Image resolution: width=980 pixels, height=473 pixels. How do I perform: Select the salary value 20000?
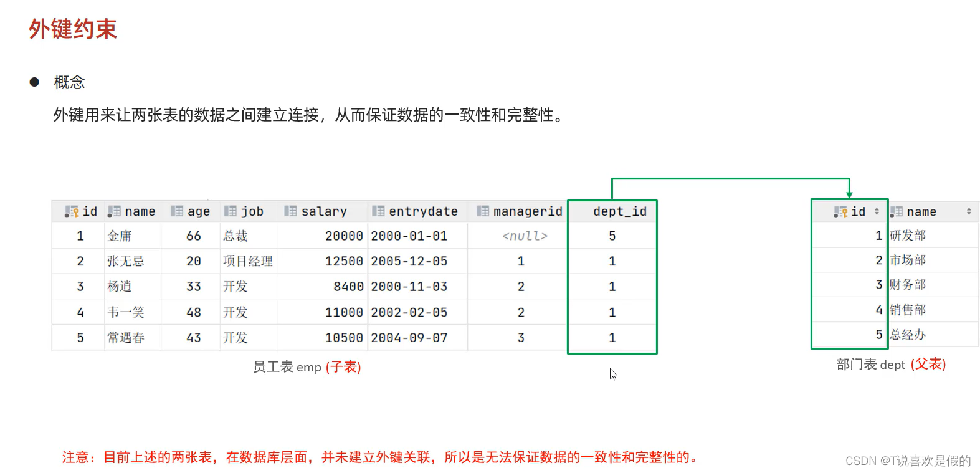point(344,236)
